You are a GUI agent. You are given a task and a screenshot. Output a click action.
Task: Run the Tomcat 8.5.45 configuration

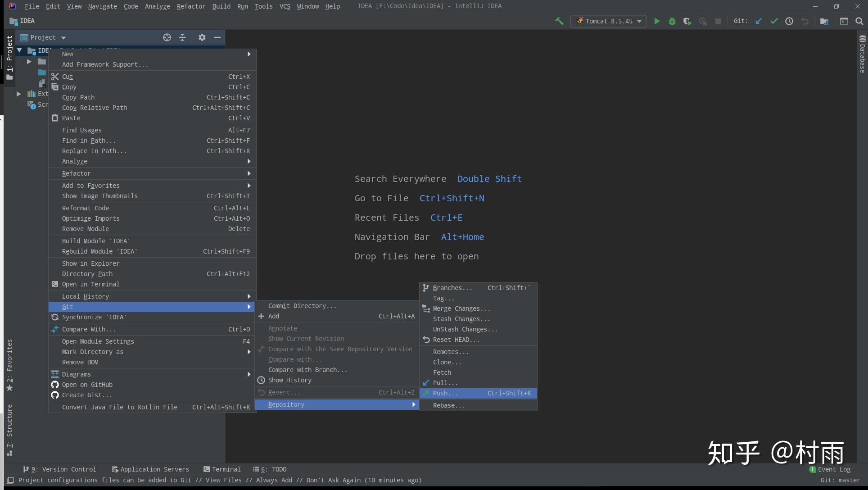(x=657, y=21)
